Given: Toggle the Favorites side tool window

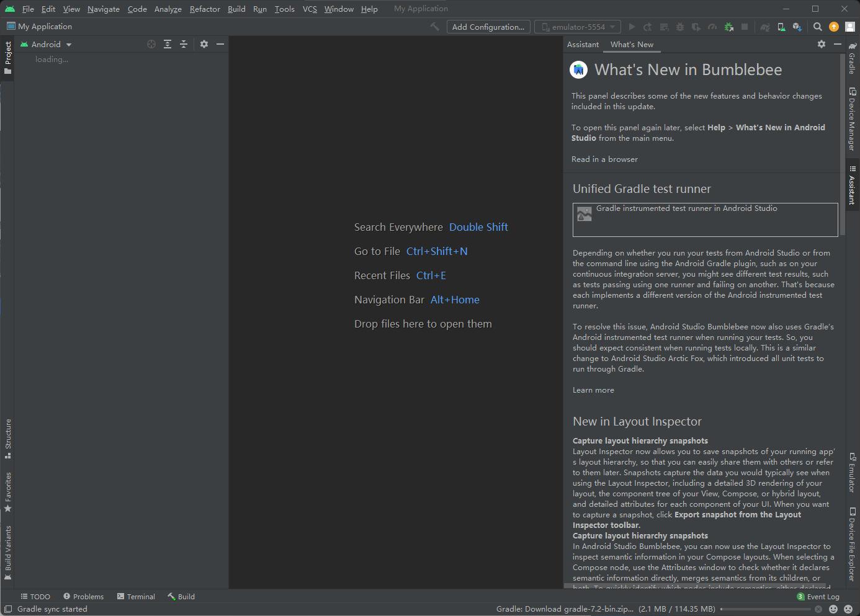Looking at the screenshot, I should pos(7,493).
